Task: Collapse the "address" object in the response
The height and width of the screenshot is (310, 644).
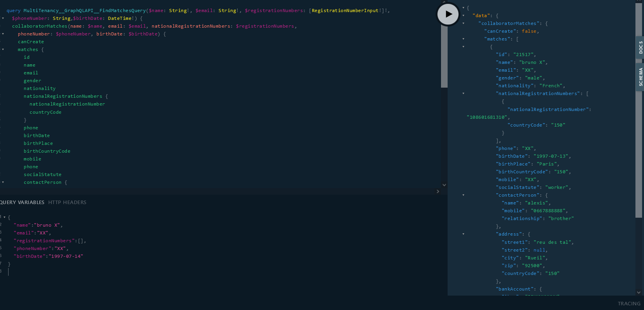Action: (x=463, y=234)
